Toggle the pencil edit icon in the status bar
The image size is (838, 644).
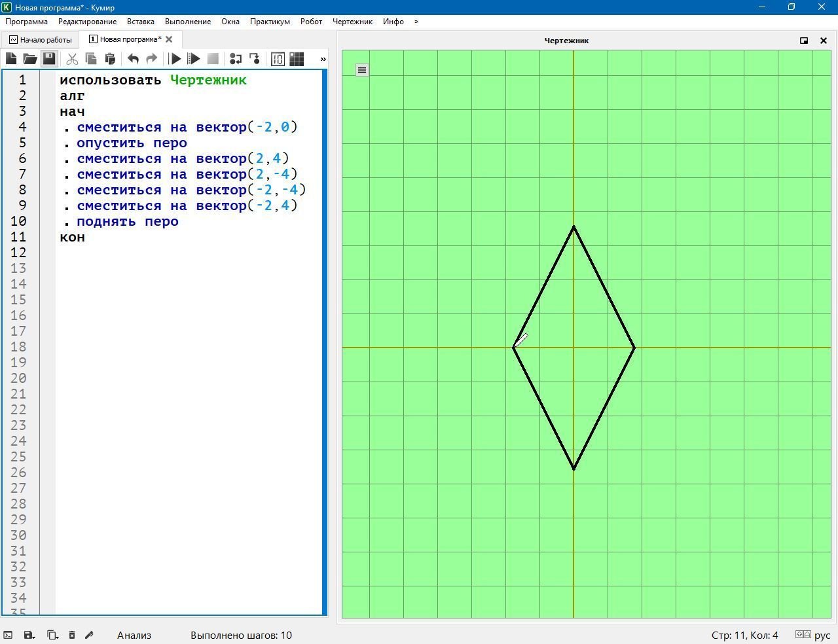coord(90,635)
